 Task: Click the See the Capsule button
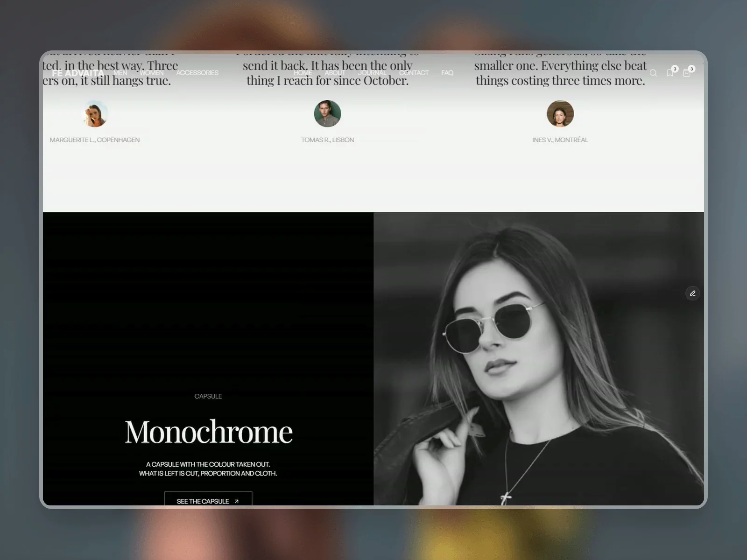208,498
